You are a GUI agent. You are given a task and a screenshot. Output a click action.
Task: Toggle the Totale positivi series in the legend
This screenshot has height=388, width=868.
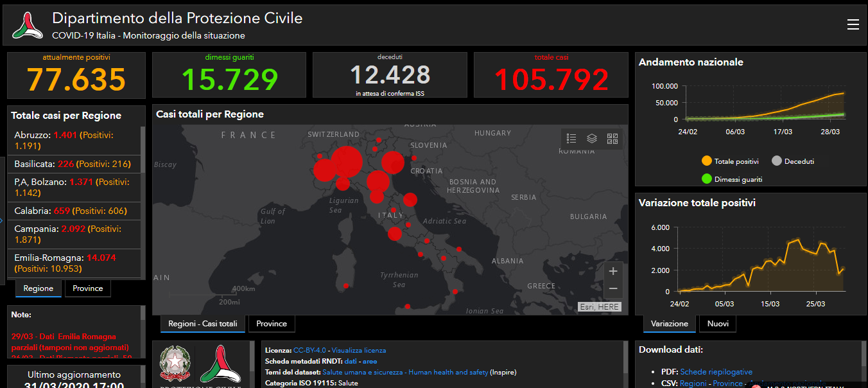coord(730,161)
